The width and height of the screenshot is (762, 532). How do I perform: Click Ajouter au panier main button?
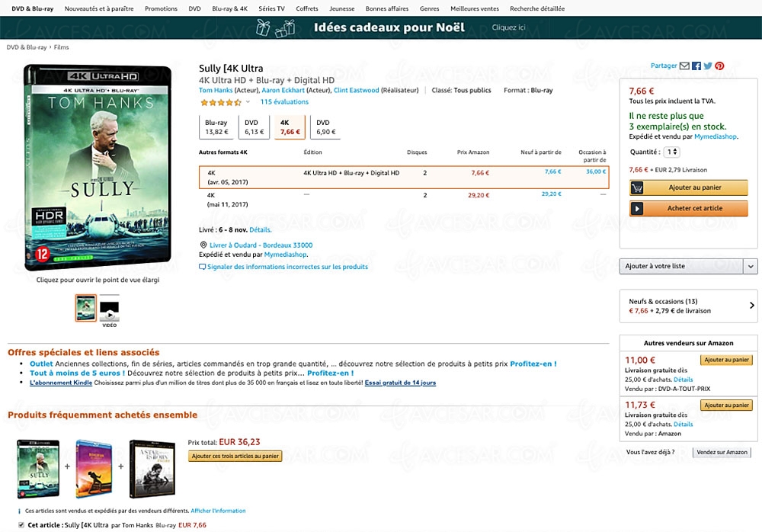tap(688, 187)
